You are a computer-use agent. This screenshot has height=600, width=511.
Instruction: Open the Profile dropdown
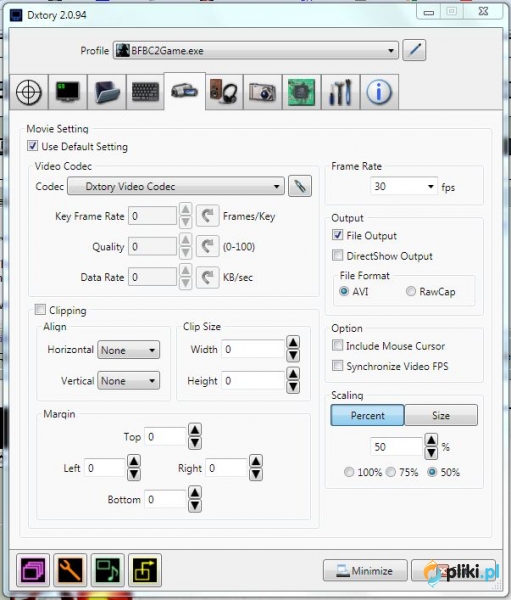pos(256,50)
